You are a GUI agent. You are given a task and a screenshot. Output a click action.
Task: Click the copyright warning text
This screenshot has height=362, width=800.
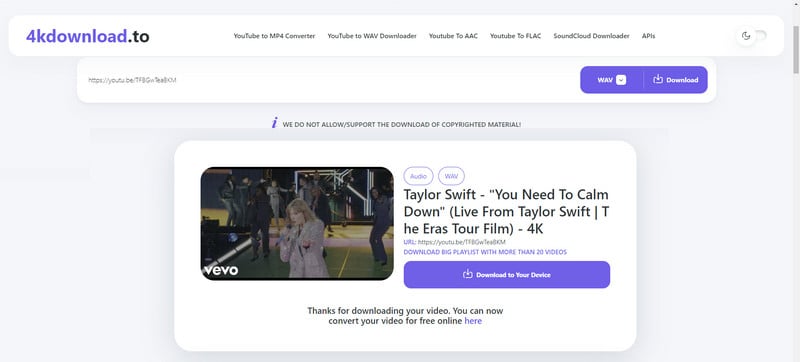pyautogui.click(x=402, y=124)
